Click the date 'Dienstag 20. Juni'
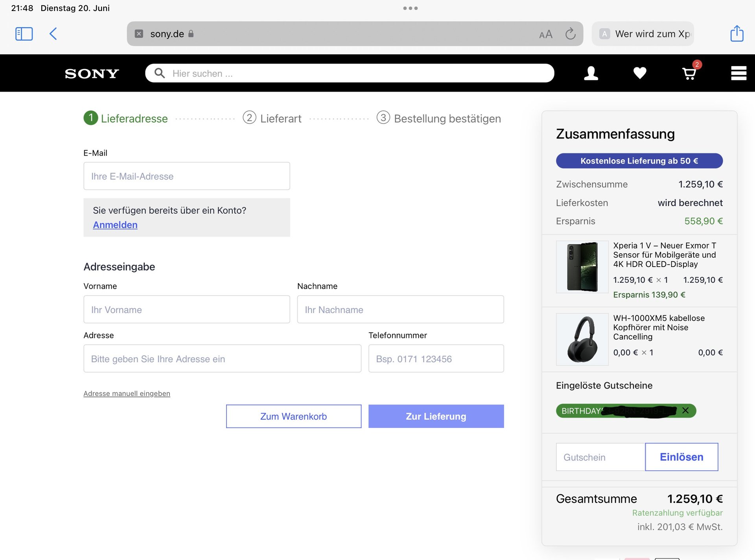 [x=75, y=8]
